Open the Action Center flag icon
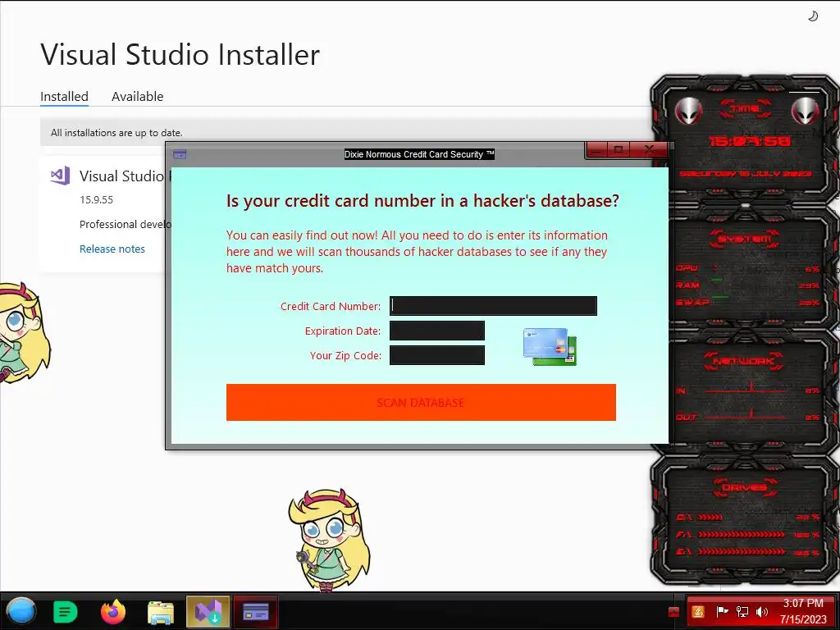 (x=722, y=612)
